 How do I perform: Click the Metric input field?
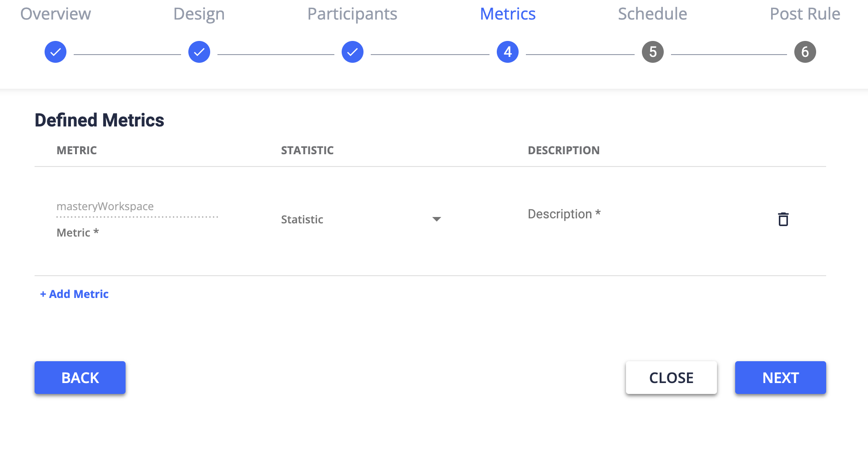coord(136,207)
